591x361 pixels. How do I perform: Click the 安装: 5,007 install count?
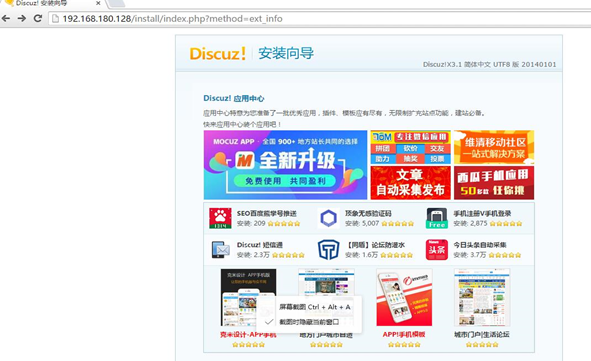pos(362,223)
